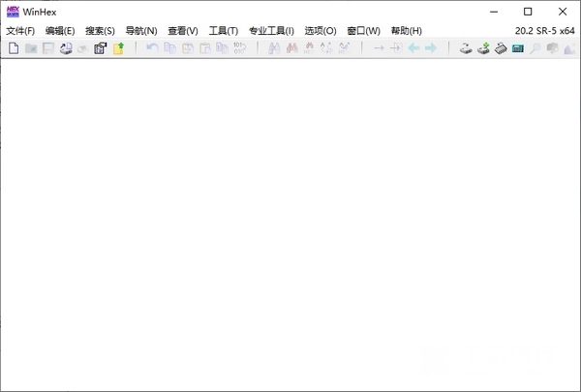Open the 选项(O) menu

(321, 31)
